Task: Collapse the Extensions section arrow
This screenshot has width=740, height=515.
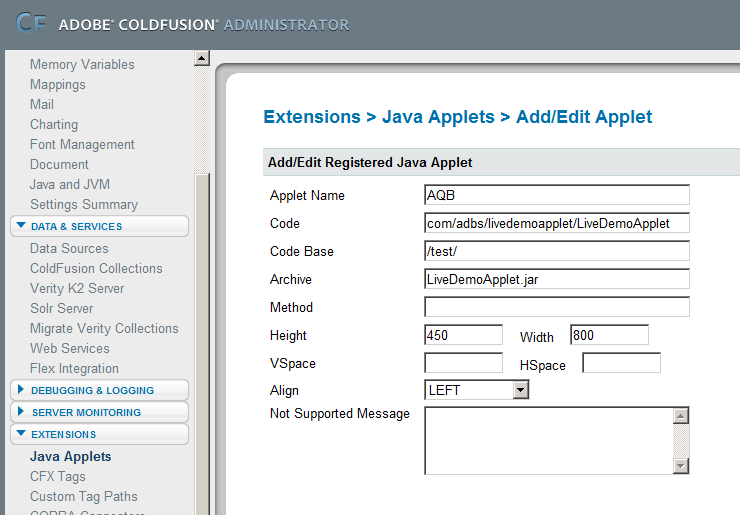Action: tap(21, 433)
